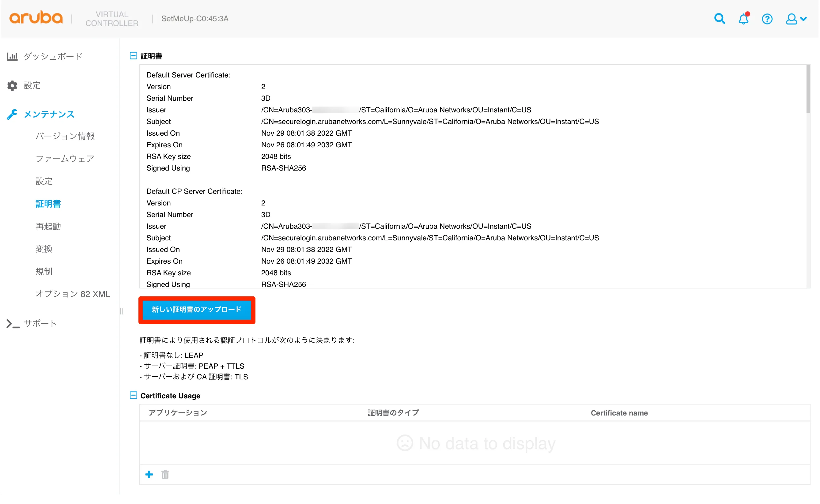Open the search magnifier icon
Screen dimensions: 820x504
720,19
